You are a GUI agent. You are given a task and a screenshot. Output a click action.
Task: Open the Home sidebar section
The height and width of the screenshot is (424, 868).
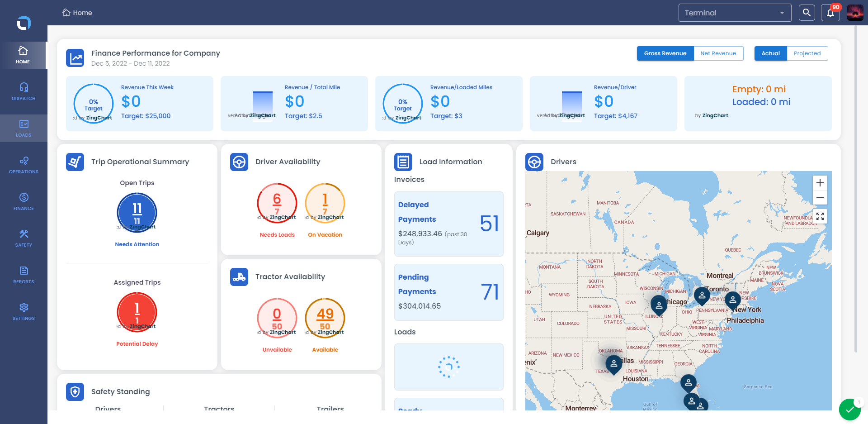tap(23, 55)
